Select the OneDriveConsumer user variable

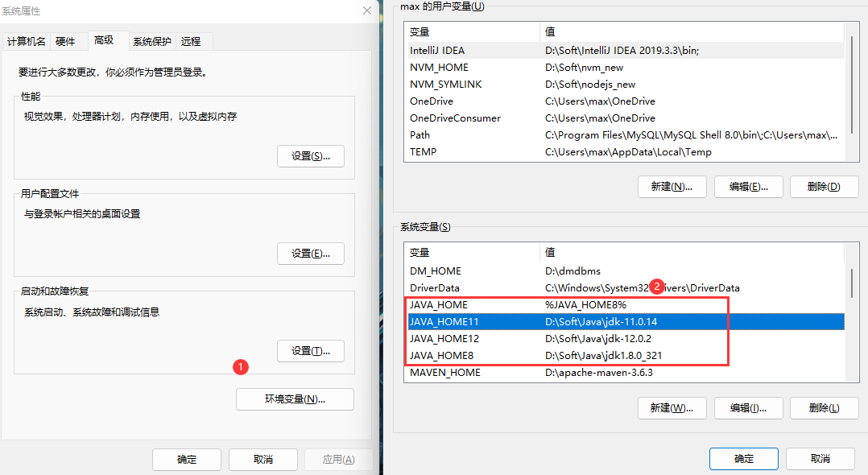coord(625,118)
